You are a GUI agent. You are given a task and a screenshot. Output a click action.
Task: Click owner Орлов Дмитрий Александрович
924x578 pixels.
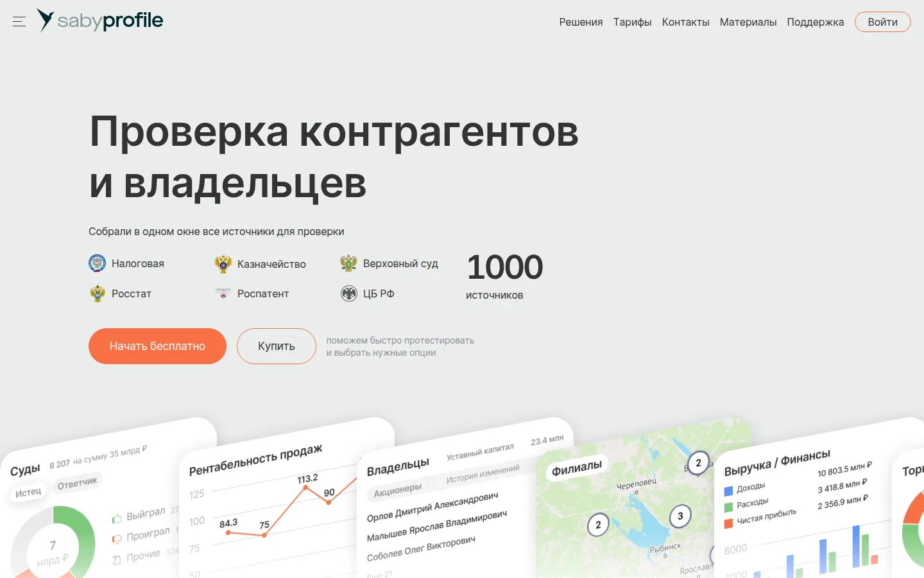pyautogui.click(x=432, y=507)
